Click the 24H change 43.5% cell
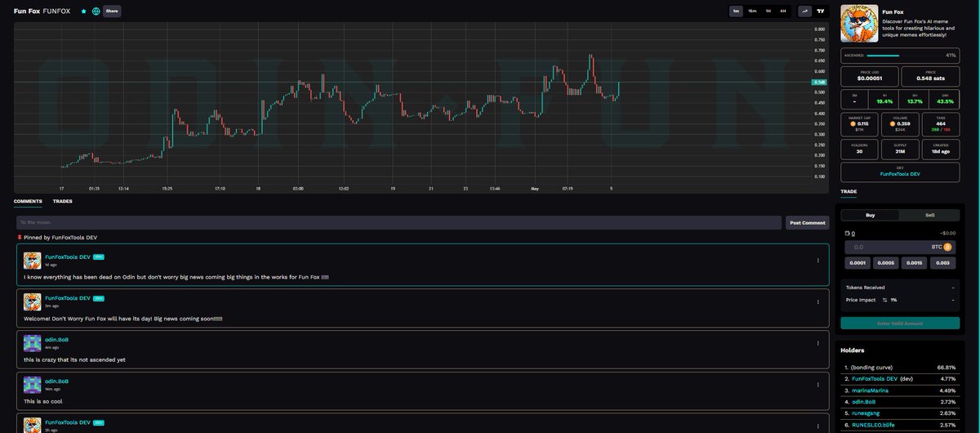 945,99
